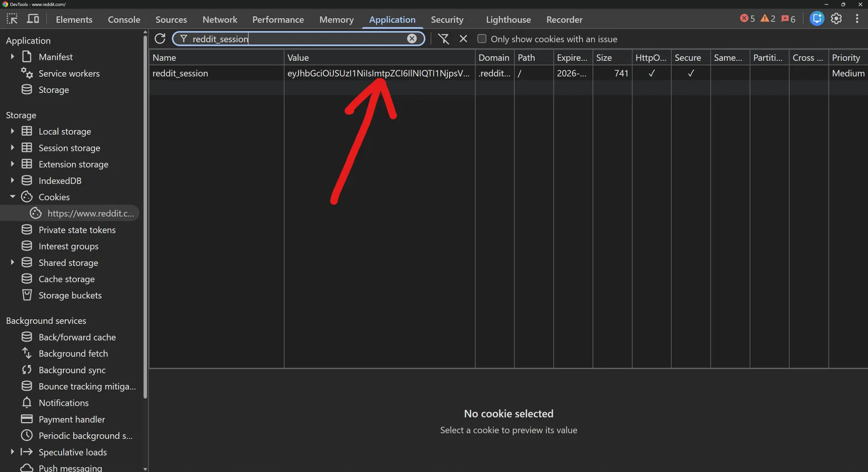Image resolution: width=868 pixels, height=472 pixels.
Task: Open the Manifest item
Action: [55, 57]
